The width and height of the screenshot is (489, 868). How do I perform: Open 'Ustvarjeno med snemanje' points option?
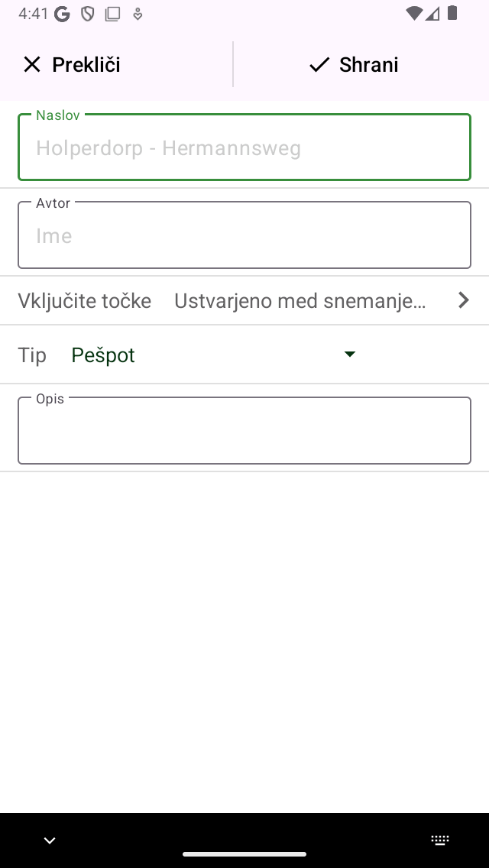[x=300, y=301]
